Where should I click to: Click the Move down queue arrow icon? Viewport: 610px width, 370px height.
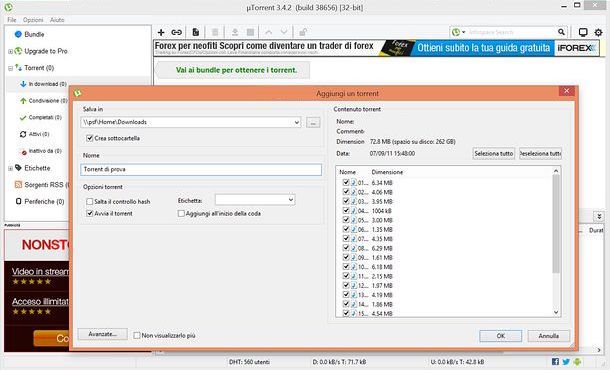tap(284, 32)
